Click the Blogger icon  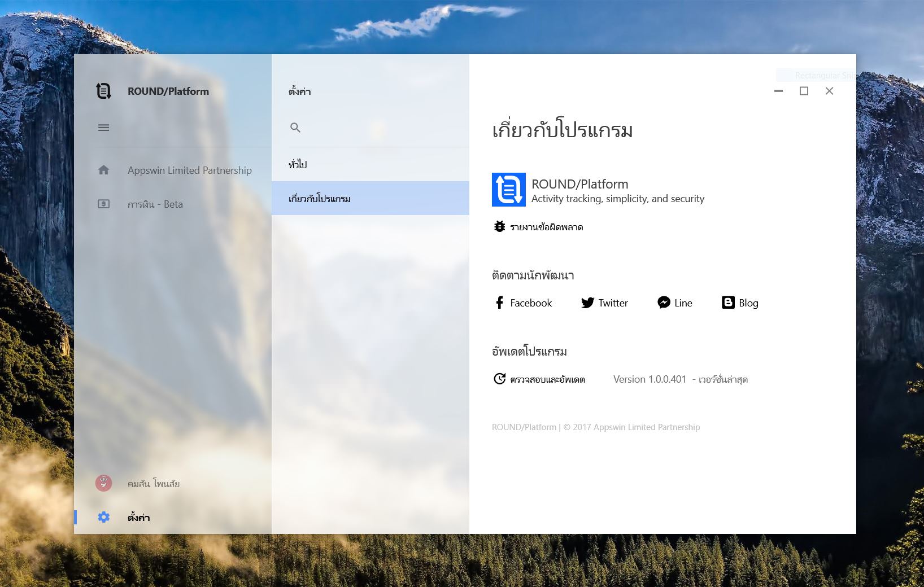(729, 303)
